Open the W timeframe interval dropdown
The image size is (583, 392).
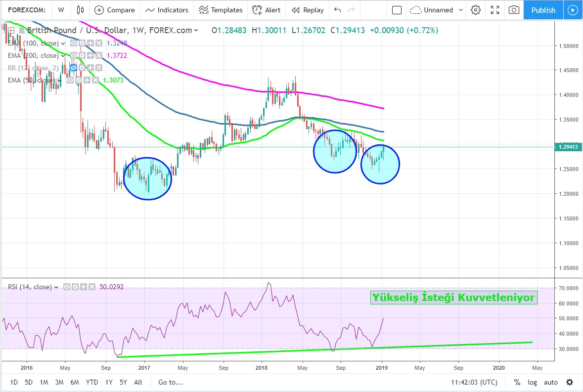pos(61,10)
